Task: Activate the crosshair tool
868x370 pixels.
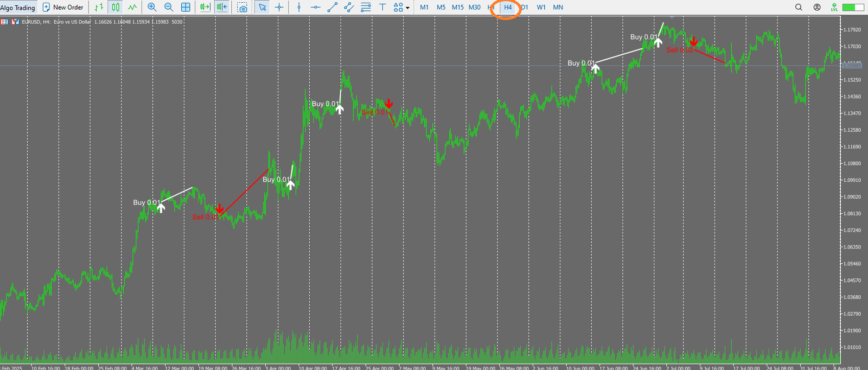Action: [x=279, y=7]
